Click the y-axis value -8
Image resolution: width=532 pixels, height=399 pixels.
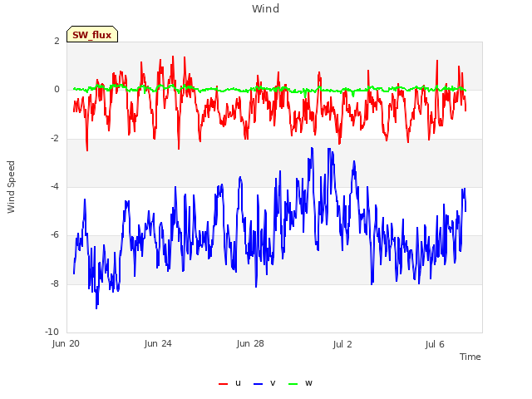click(x=55, y=283)
